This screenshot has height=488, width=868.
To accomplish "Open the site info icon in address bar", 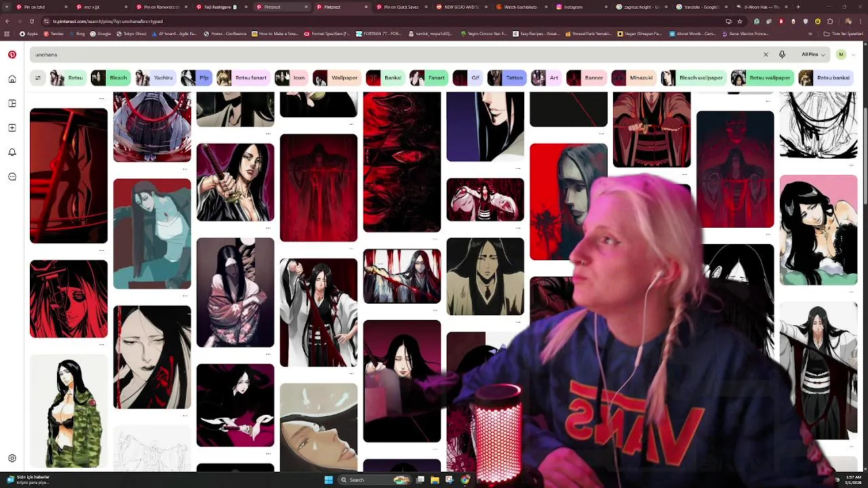I will [46, 21].
